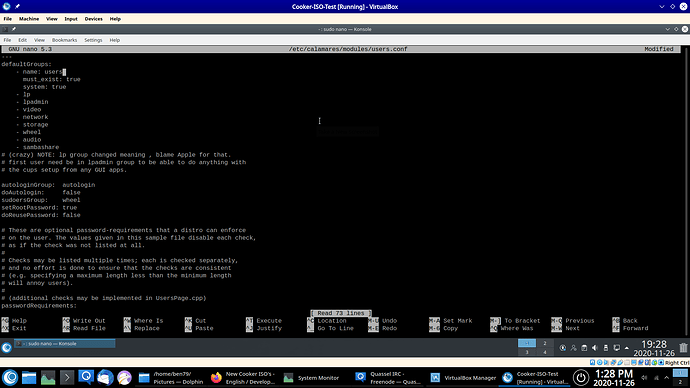Switch to System Monitor taskbar window
This screenshot has width=690, height=388.
click(315, 377)
